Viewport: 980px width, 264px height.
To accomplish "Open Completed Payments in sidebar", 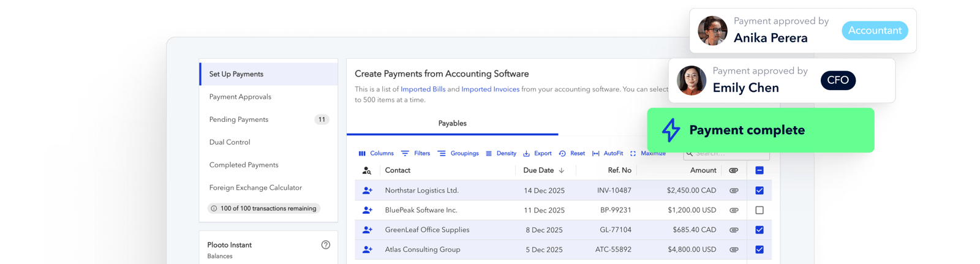I will (x=269, y=165).
